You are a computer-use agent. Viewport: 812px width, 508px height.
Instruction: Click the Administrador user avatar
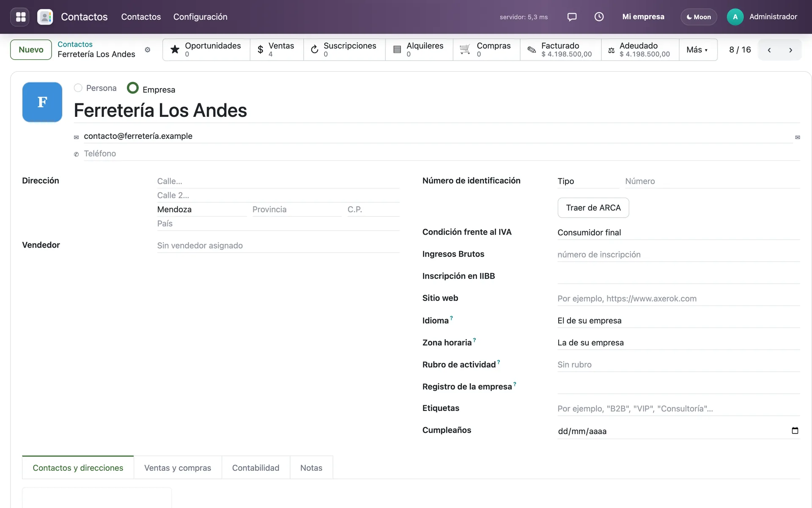tap(735, 17)
